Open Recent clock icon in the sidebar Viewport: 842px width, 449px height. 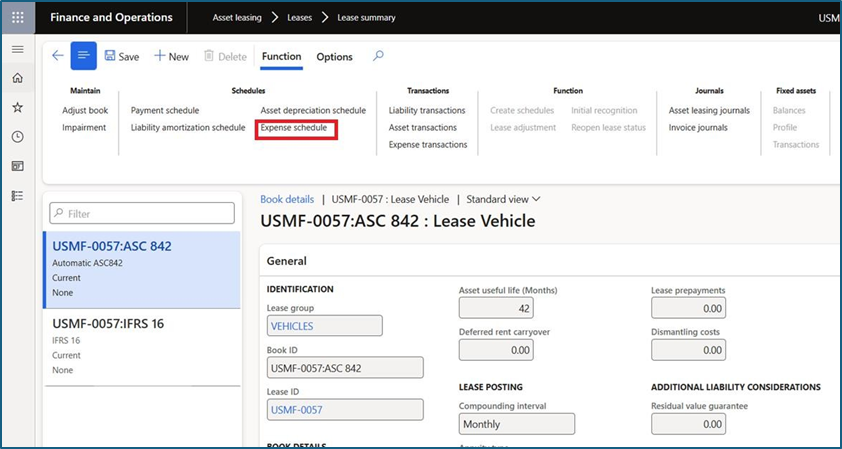[17, 136]
